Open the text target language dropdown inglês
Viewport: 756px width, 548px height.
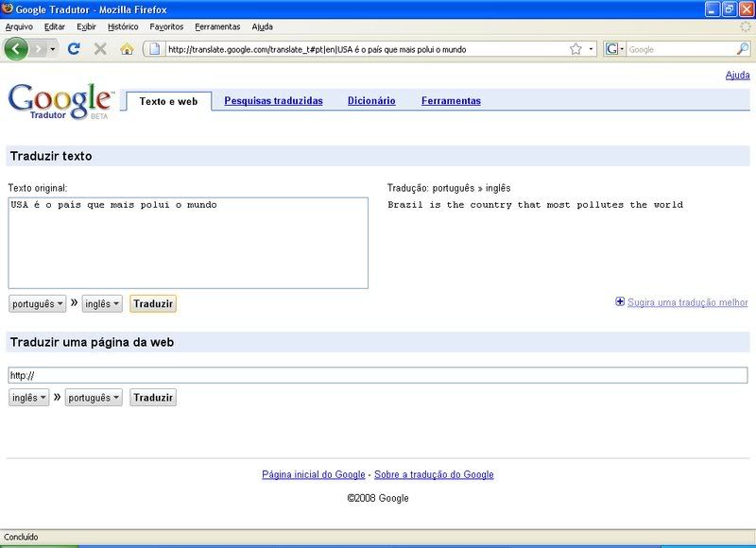[x=102, y=303]
